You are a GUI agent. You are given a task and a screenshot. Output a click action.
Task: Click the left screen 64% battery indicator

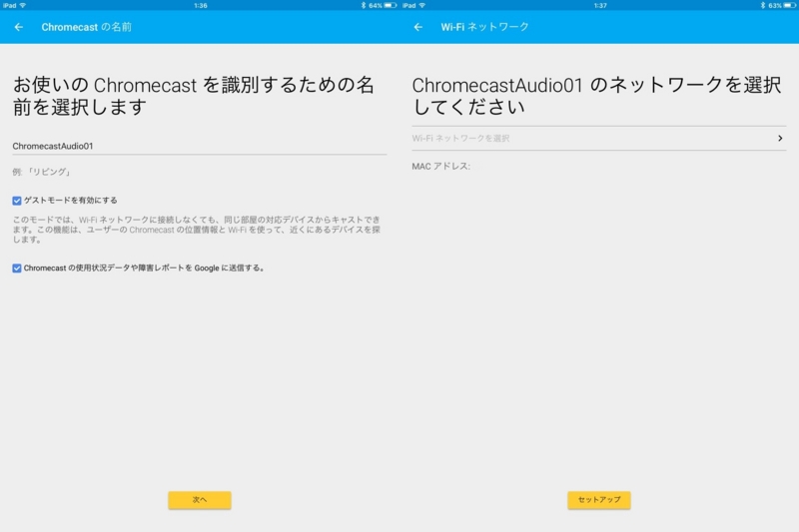tap(383, 5)
